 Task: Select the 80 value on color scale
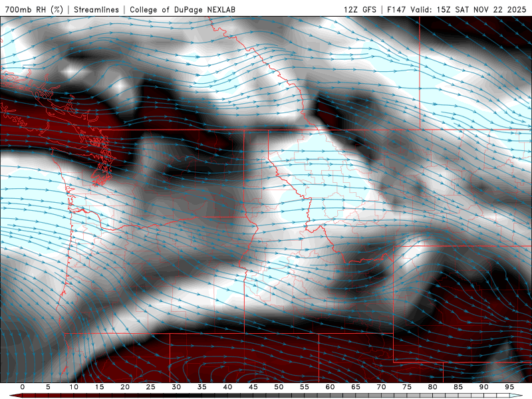(432, 387)
